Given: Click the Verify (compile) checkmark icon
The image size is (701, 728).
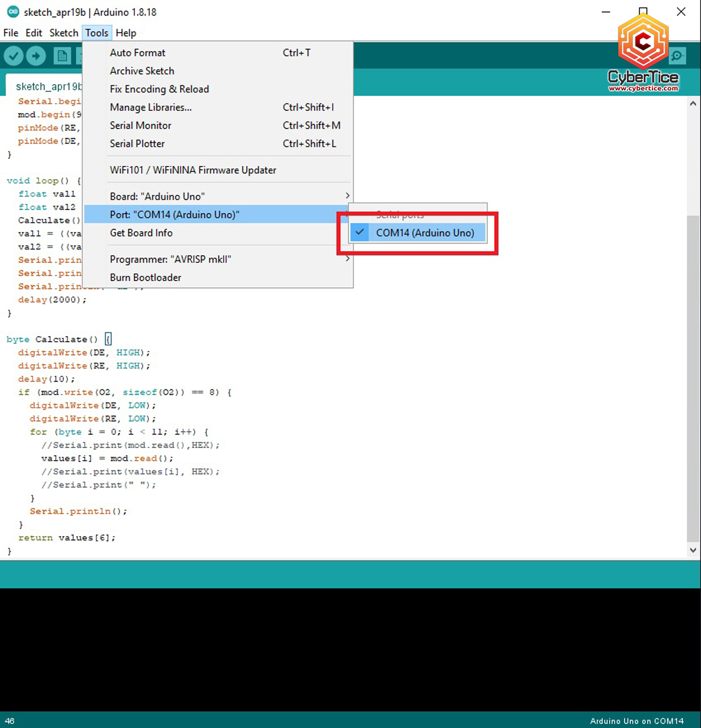Looking at the screenshot, I should point(14,56).
